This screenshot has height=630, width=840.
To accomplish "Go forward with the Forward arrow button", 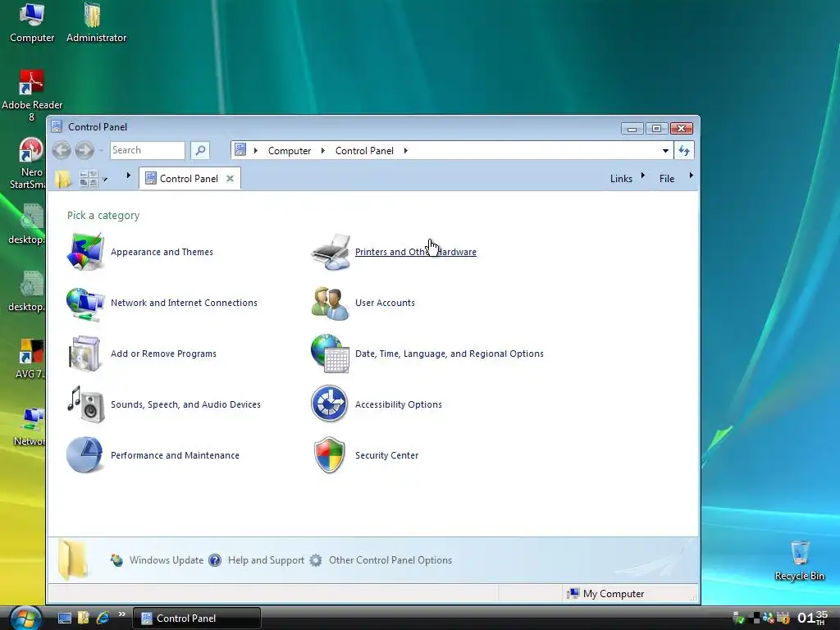I will pyautogui.click(x=84, y=151).
